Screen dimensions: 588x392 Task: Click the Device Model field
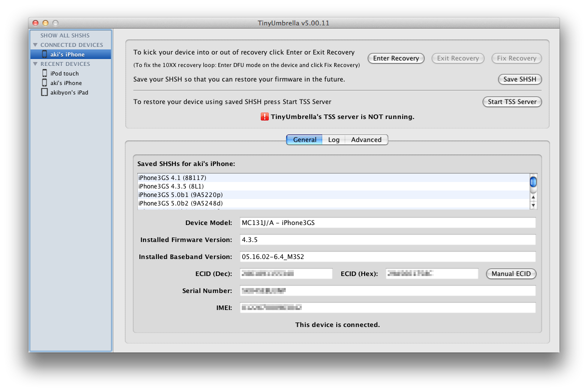[387, 222]
